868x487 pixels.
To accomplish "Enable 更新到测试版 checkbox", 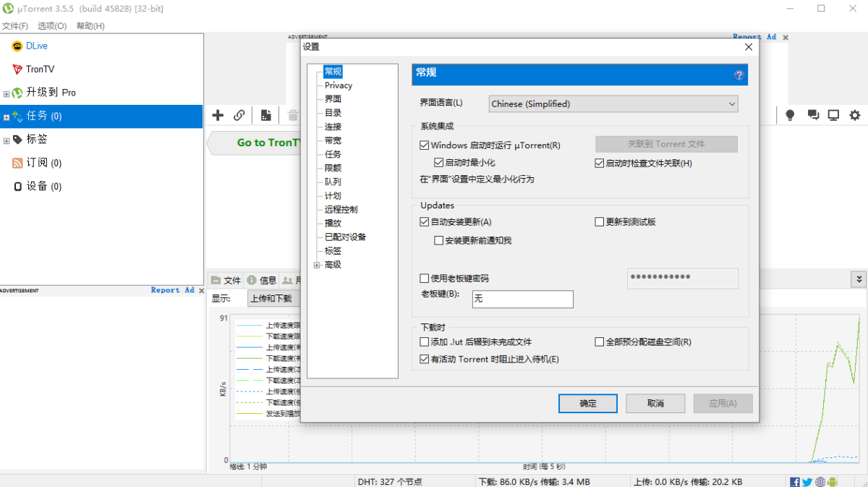I will (x=599, y=222).
